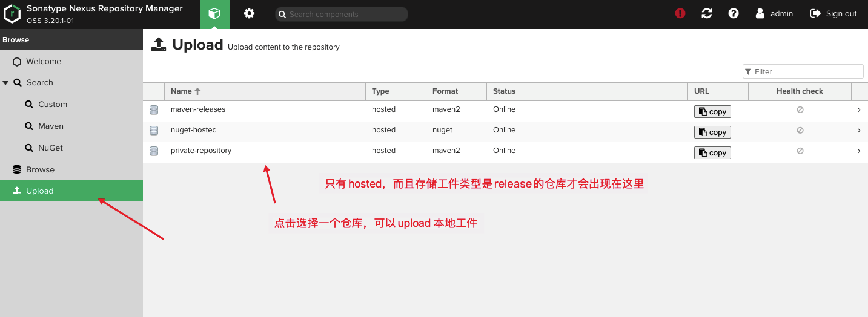Open maven-releases with its right chevron
Image resolution: width=868 pixels, height=317 pixels.
[859, 110]
